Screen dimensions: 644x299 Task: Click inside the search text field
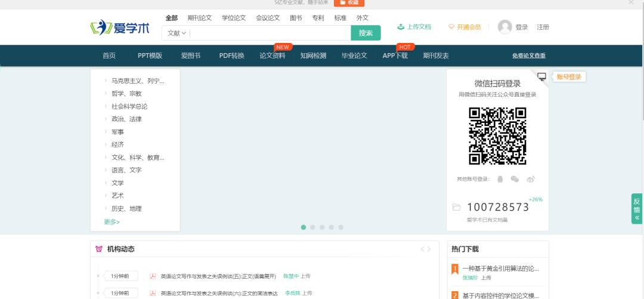tap(270, 33)
